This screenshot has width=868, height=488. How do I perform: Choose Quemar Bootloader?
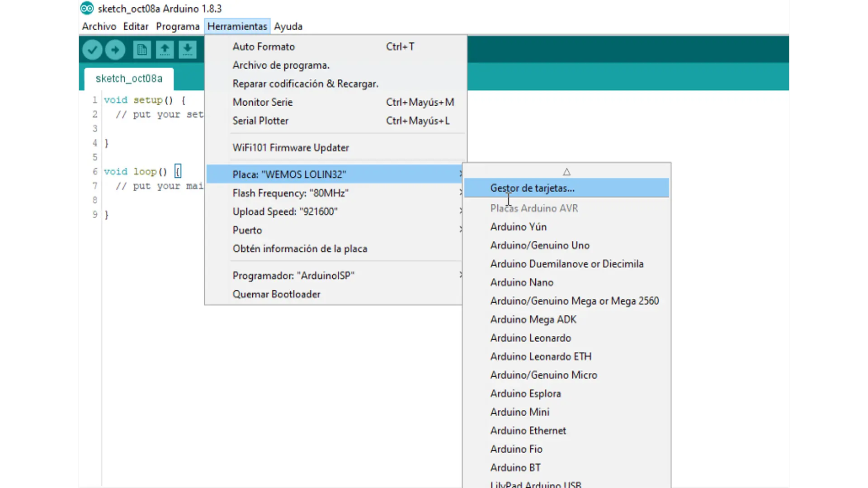click(335, 294)
